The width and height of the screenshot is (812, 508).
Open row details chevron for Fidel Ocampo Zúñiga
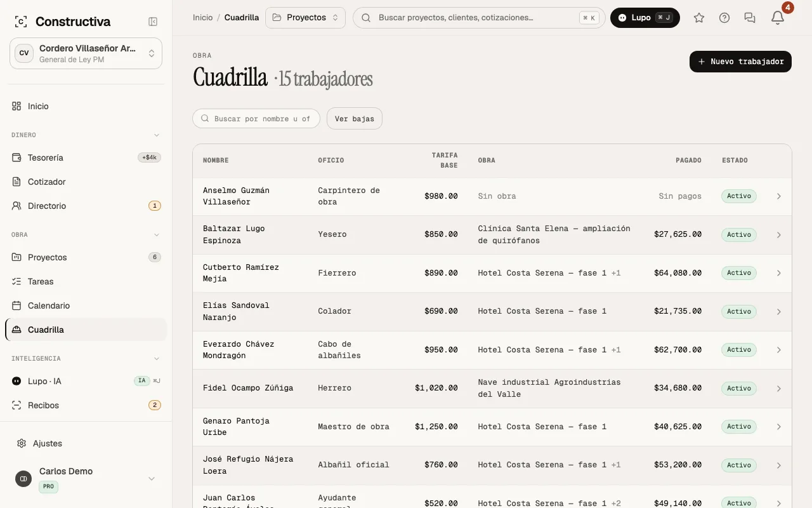pos(779,389)
